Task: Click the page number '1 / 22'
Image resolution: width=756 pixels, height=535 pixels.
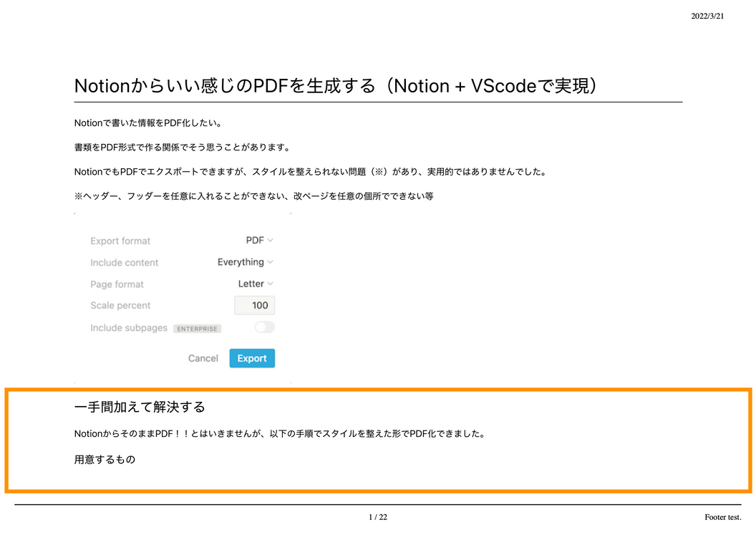Action: pos(378,517)
